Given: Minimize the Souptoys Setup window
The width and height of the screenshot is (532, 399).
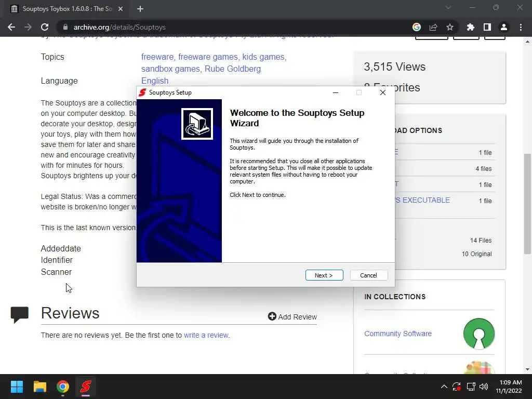Looking at the screenshot, I should (x=336, y=92).
